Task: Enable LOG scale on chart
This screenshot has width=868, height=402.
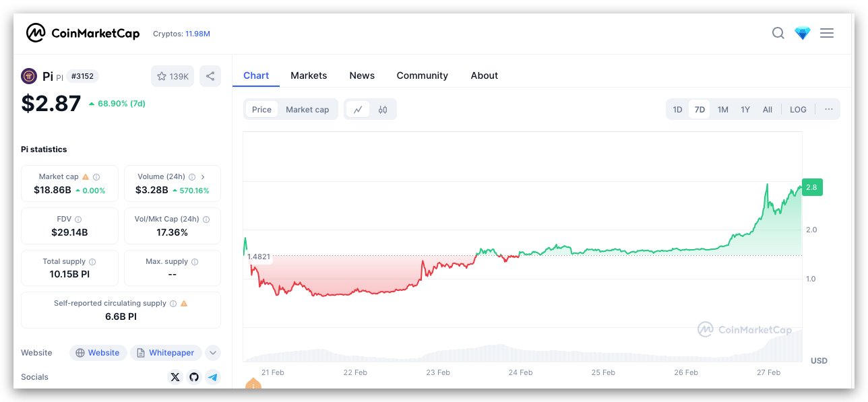Action: [x=798, y=110]
